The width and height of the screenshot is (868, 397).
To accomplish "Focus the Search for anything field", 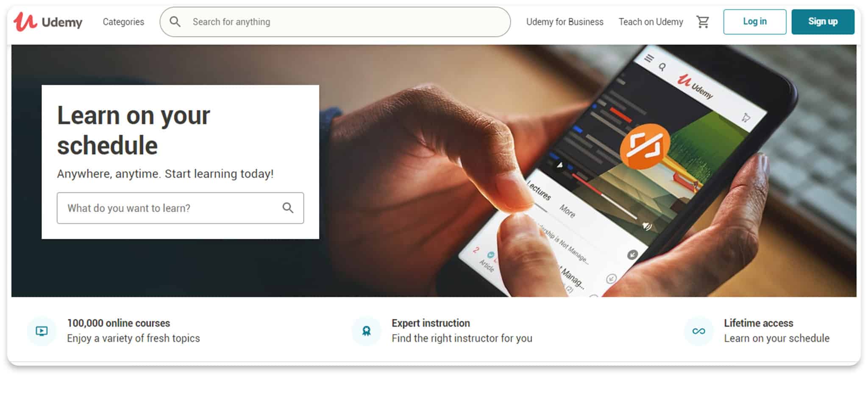I will [x=335, y=22].
